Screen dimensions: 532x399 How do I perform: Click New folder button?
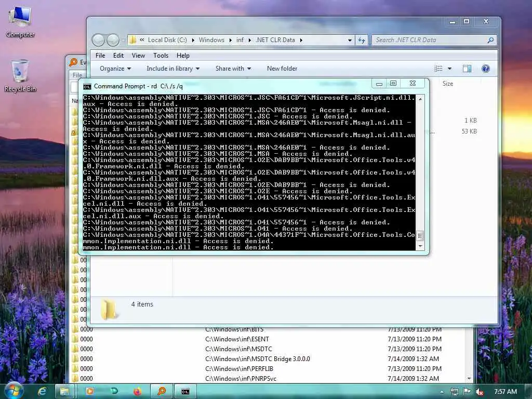tap(282, 69)
